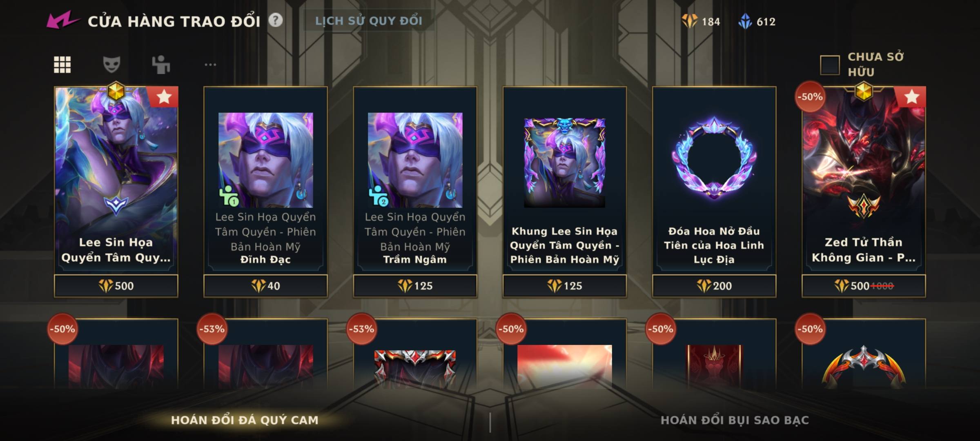Screen dimensions: 980x441
Task: Open Lee Sin Họa Quyển skin card
Action: tap(116, 180)
